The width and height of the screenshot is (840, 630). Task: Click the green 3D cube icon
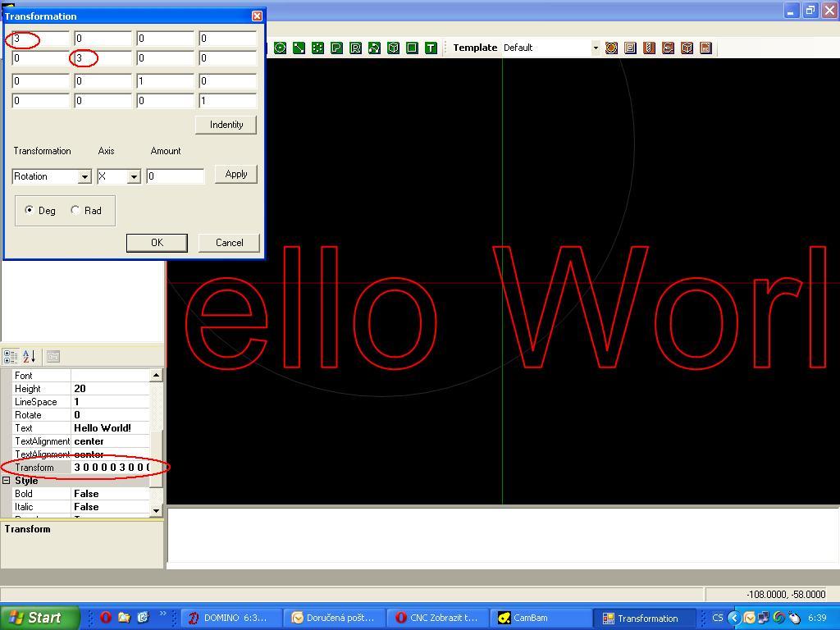[393, 48]
